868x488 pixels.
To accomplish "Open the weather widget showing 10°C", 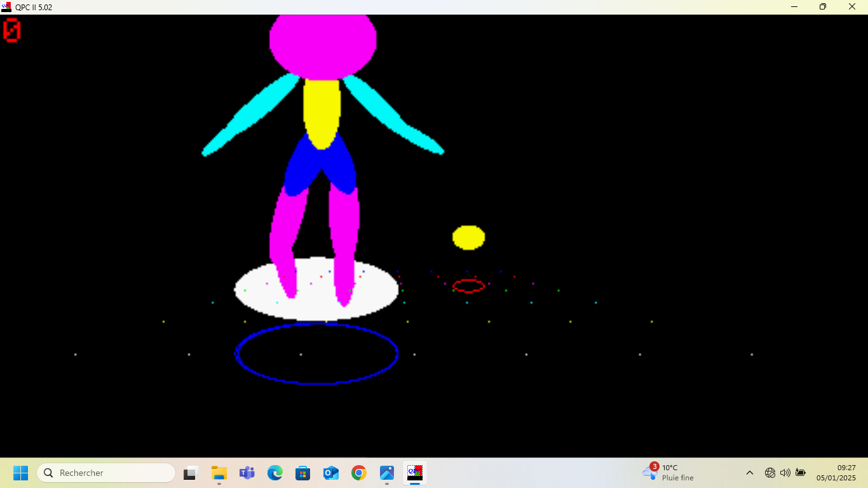I will (668, 473).
